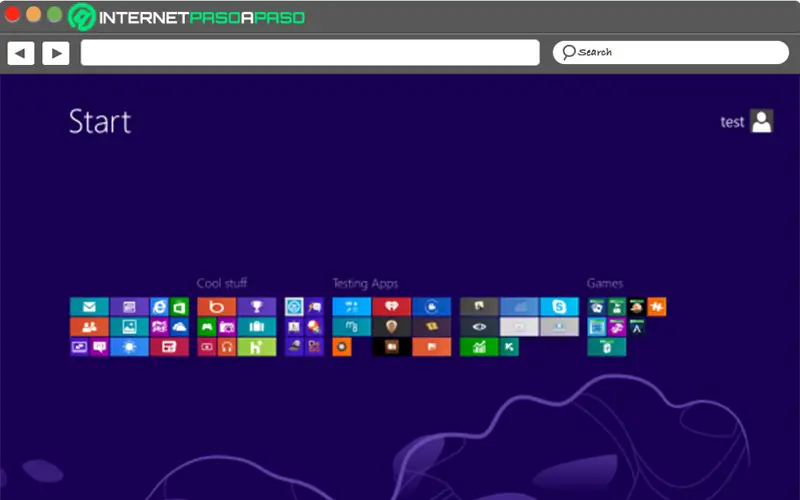Screen dimensions: 800x500
Task: Open the orange Music headphones tile
Action: [x=227, y=347]
